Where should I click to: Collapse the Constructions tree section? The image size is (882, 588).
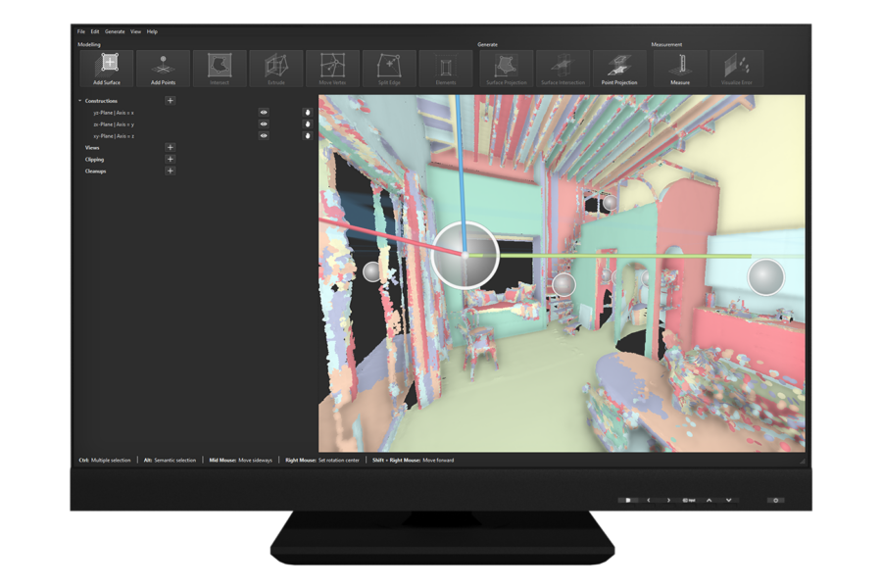(x=79, y=101)
